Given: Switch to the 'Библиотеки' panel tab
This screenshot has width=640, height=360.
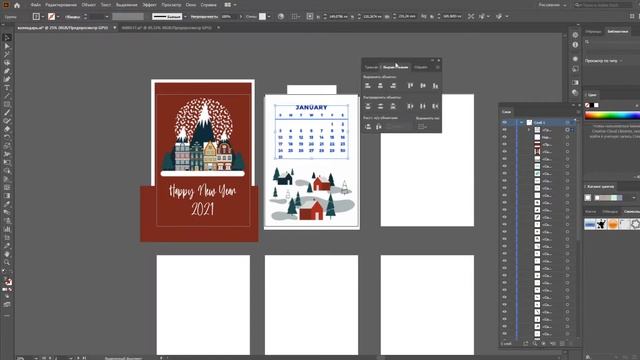Looking at the screenshot, I should pyautogui.click(x=618, y=31).
